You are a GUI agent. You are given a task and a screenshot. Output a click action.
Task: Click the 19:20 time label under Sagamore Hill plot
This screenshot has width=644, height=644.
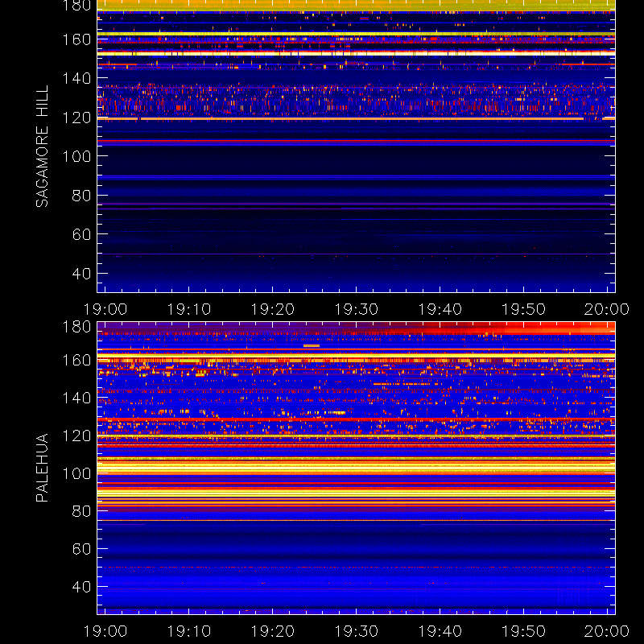coord(273,309)
